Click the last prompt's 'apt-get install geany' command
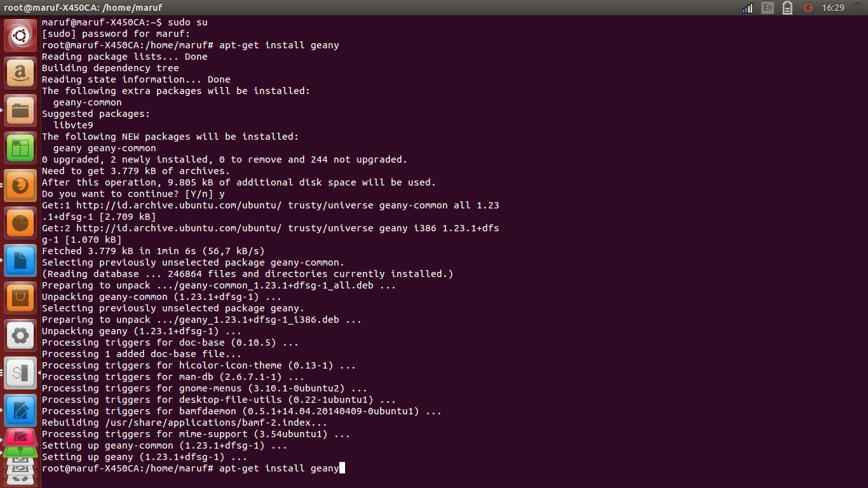Screen dimensions: 868x488 pyautogui.click(x=279, y=468)
